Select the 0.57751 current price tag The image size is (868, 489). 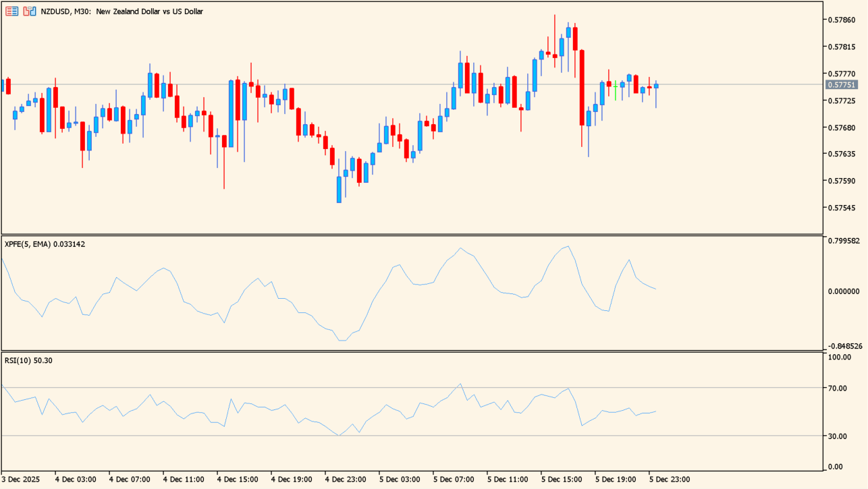click(842, 85)
